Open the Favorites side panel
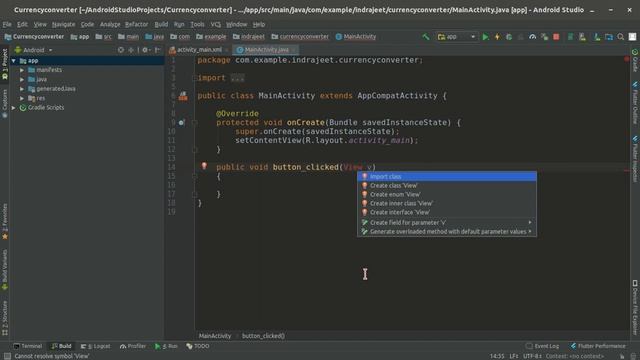 [5, 222]
